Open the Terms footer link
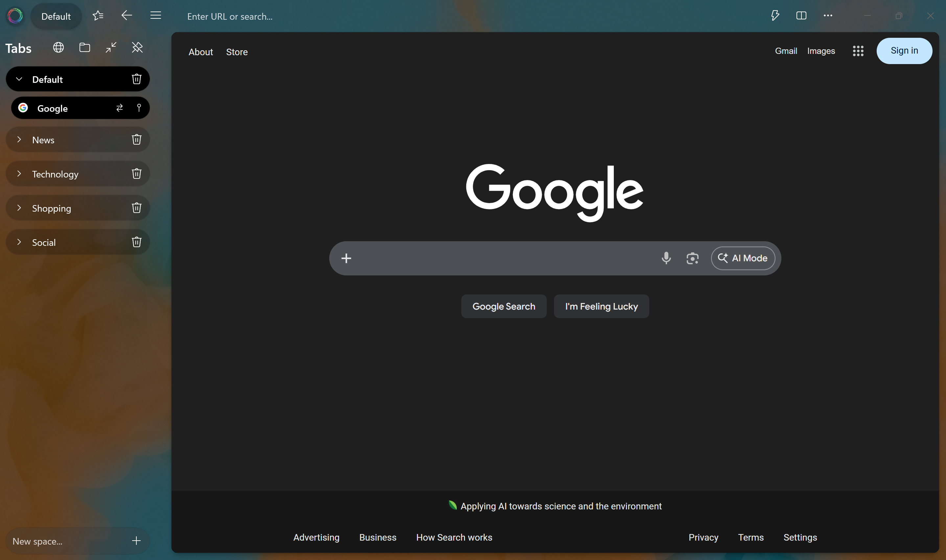 (x=751, y=537)
